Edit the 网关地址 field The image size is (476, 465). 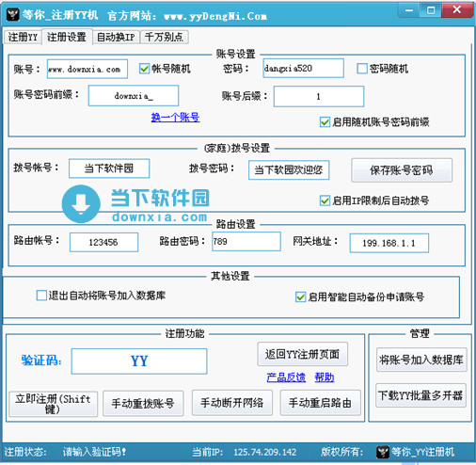(x=389, y=243)
